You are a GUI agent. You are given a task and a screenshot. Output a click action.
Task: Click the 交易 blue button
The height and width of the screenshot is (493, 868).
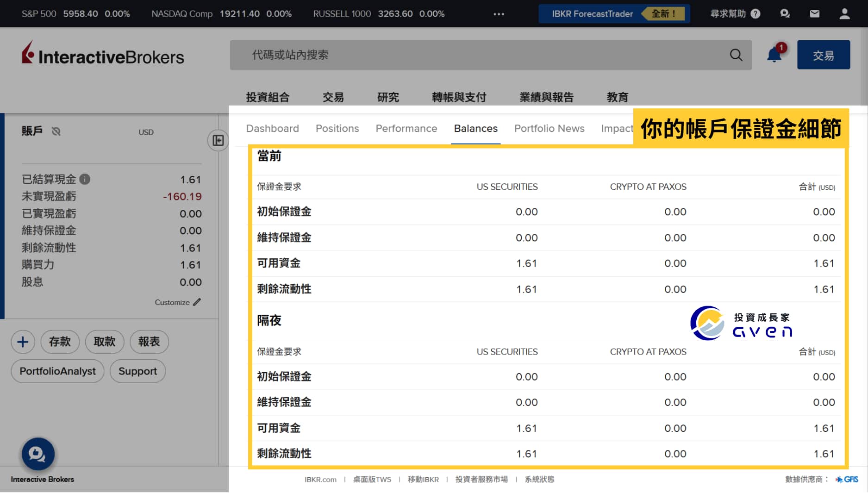(823, 55)
